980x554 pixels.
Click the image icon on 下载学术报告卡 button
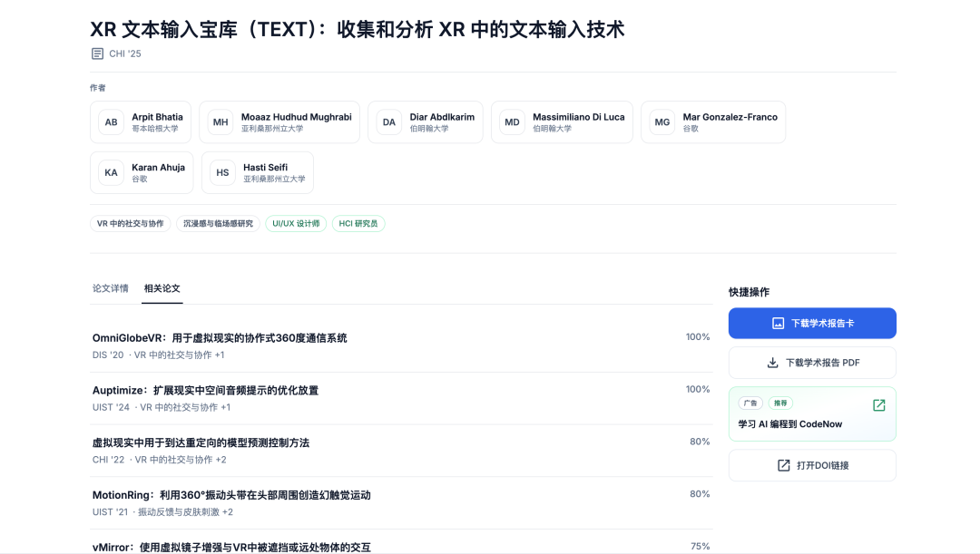778,323
